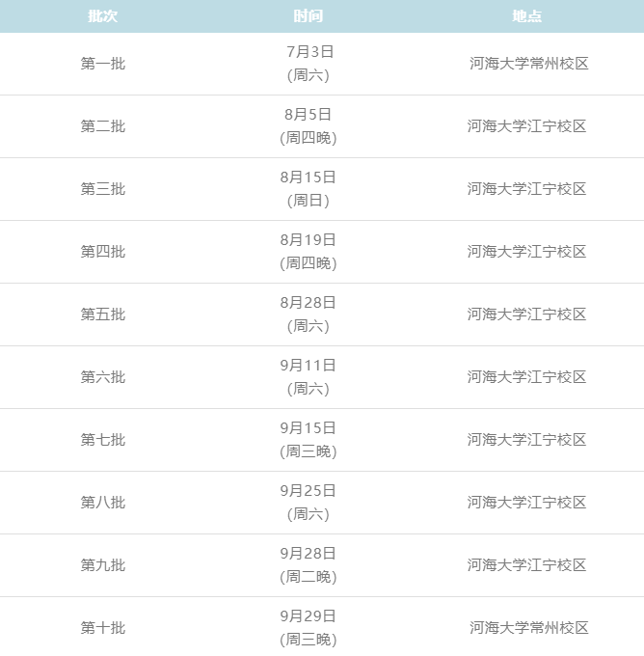Click the 时间 column header
Image resolution: width=644 pixels, height=656 pixels.
pyautogui.click(x=309, y=16)
